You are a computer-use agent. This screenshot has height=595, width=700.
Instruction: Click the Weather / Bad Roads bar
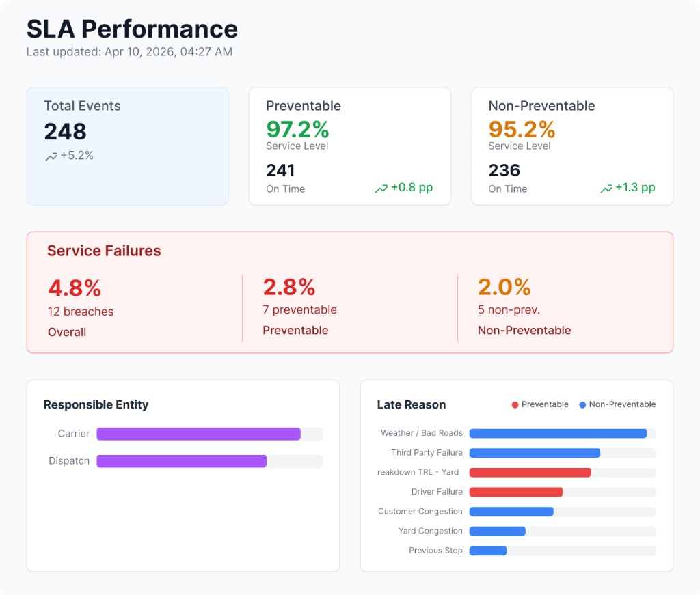[x=558, y=434]
